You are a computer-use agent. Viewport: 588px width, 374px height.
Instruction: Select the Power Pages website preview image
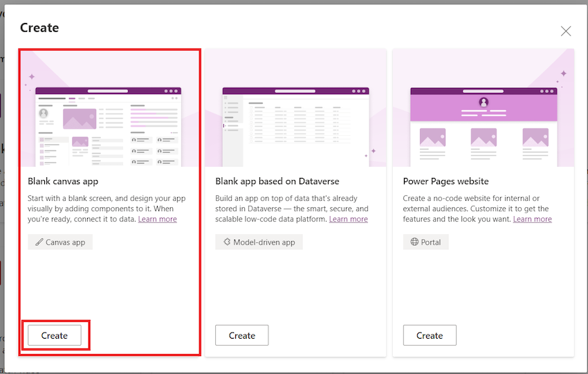coord(484,108)
